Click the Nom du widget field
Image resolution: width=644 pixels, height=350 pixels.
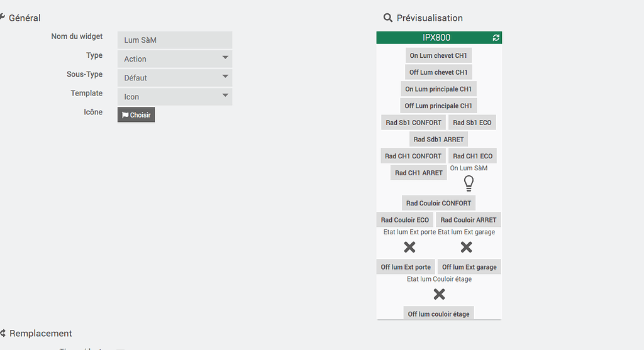pyautogui.click(x=175, y=40)
